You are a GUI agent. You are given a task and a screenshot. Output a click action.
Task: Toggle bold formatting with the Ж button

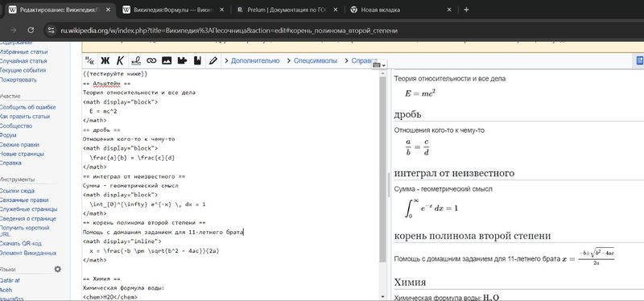coord(105,61)
